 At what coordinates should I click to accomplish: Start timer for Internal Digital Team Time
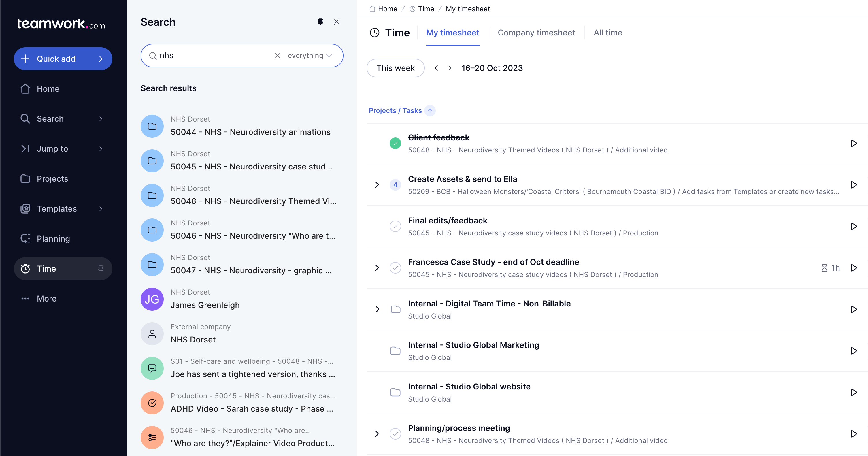click(x=854, y=309)
